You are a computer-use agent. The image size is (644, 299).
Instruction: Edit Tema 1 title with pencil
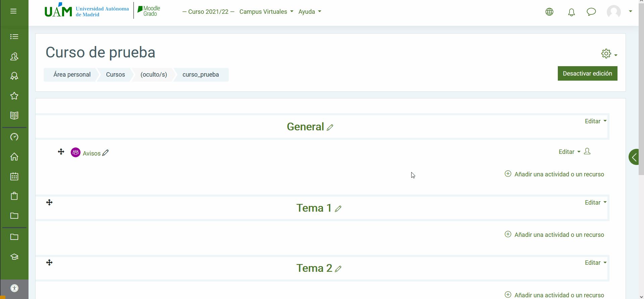click(338, 209)
